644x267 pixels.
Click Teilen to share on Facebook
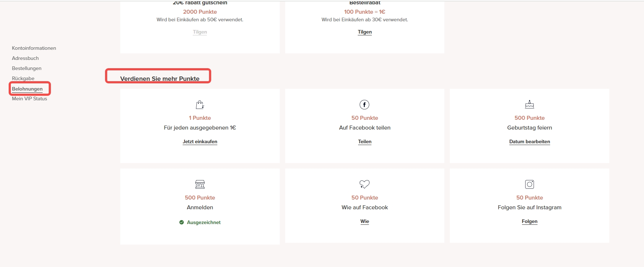365,141
